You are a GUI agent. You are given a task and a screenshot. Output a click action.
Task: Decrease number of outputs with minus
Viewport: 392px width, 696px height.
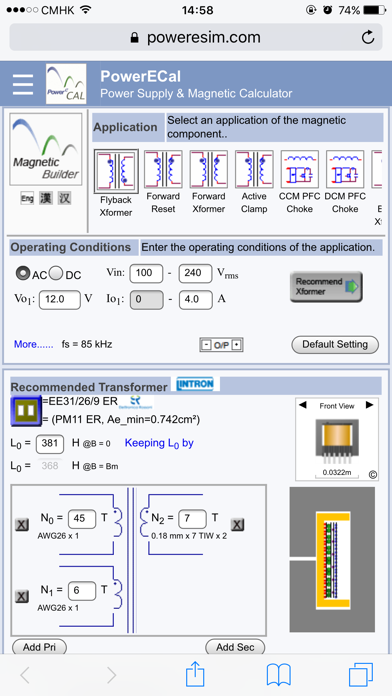pyautogui.click(x=206, y=345)
